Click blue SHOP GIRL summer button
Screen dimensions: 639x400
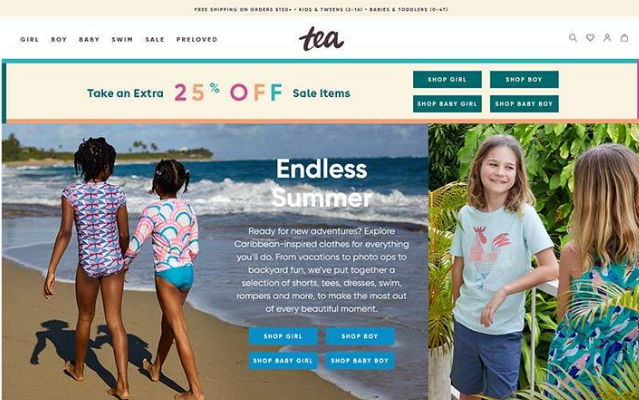pyautogui.click(x=283, y=336)
